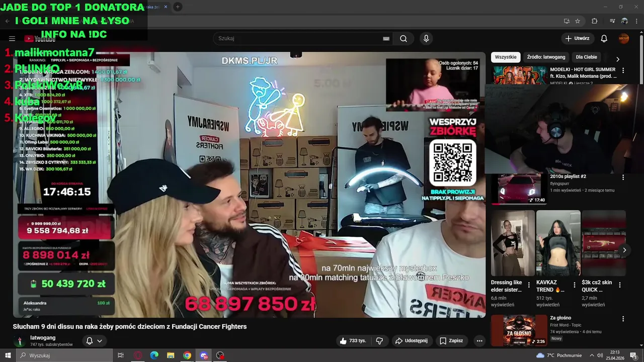Show more filter chips with right chevron
Viewport: 644px width, 362px height.
(618, 59)
